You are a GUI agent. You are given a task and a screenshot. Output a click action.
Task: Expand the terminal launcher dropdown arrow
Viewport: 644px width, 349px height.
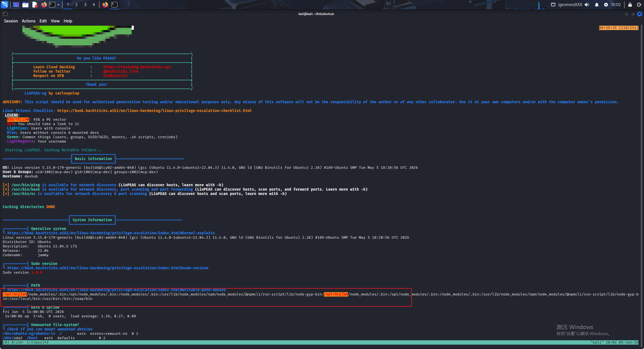pyautogui.click(x=58, y=5)
